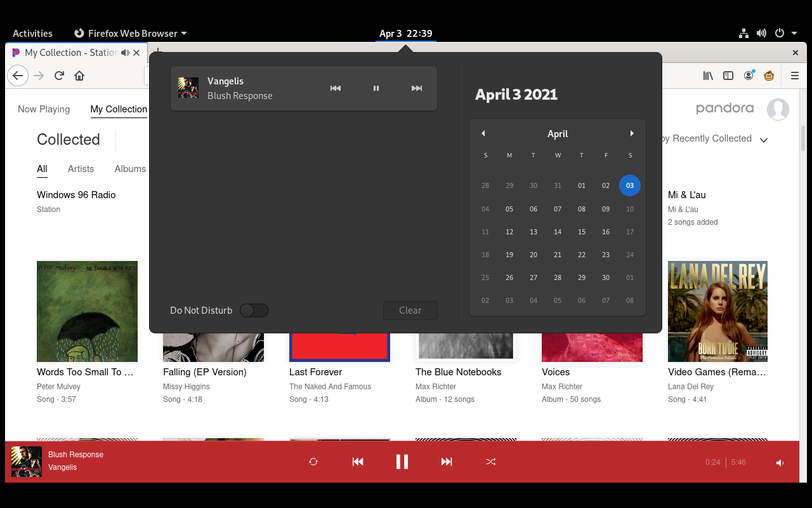Toggle the Do Not Disturb switch
Viewport: 812px width, 508px height.
coord(254,311)
